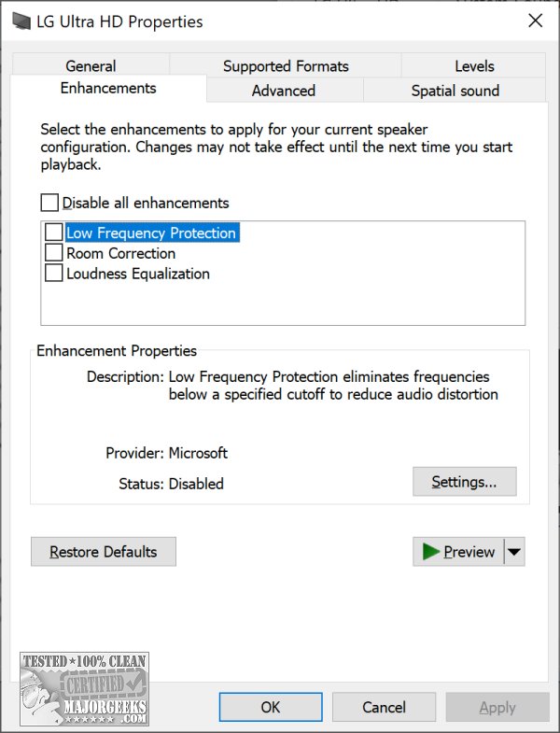Click Restore Defaults button

click(x=104, y=552)
